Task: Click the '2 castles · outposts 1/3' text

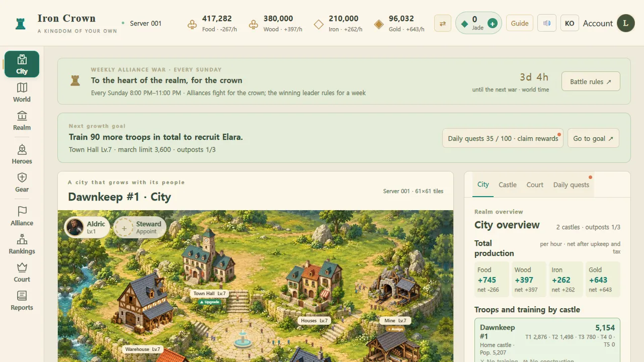Action: [588, 227]
